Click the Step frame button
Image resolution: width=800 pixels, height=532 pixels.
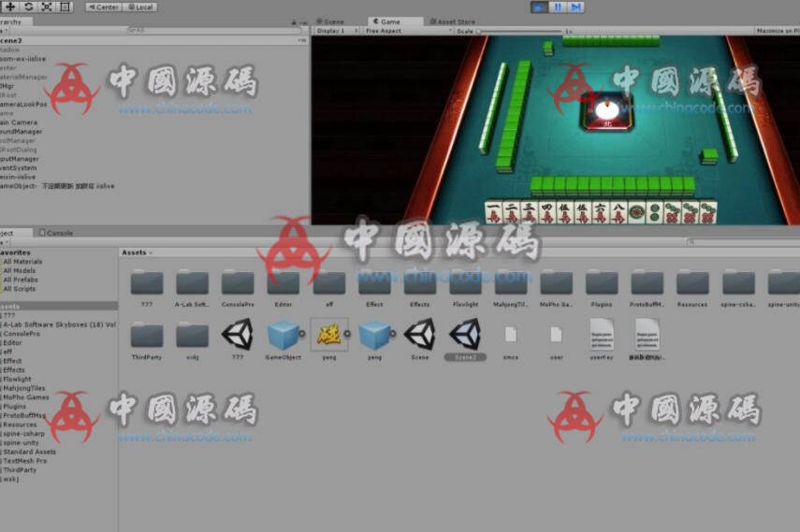[x=575, y=7]
